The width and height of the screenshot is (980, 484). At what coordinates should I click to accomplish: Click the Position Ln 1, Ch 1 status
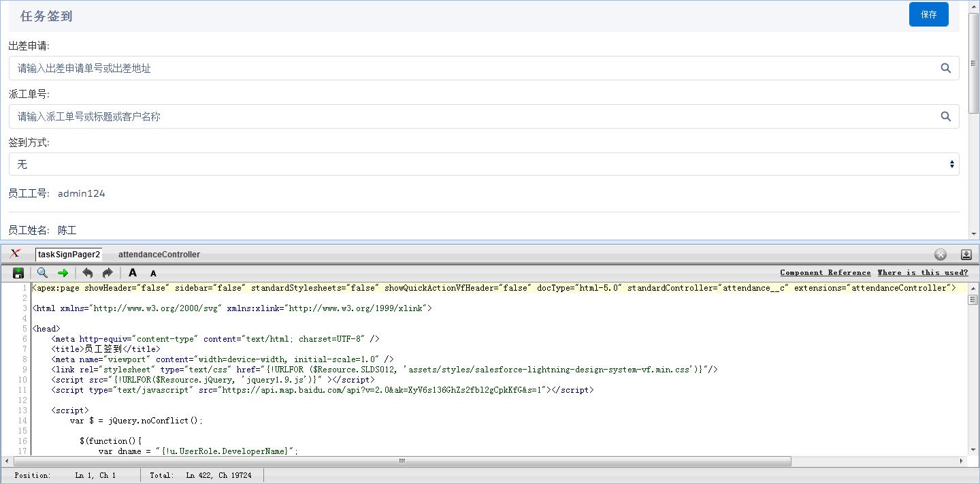click(65, 475)
